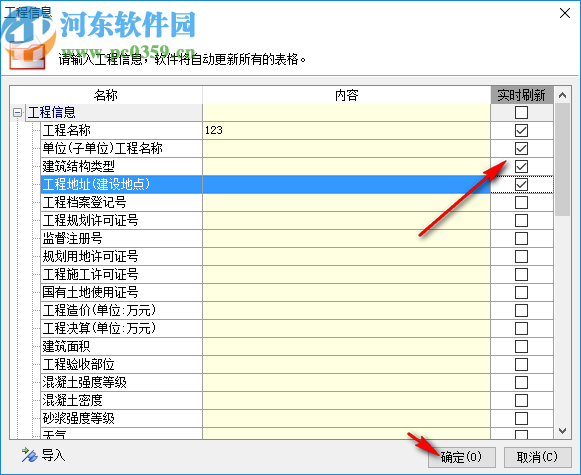The width and height of the screenshot is (581, 475).
Task: Uncheck 实时刷新 for 工程地址(建设地点)
Action: pos(521,184)
